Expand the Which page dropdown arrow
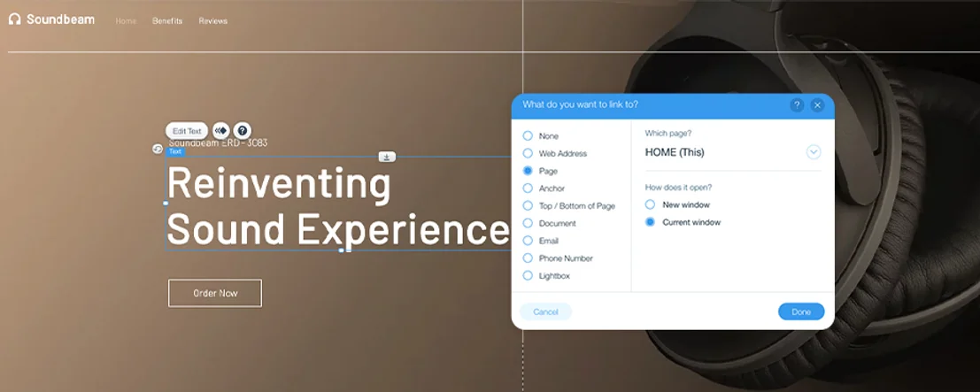 [814, 152]
